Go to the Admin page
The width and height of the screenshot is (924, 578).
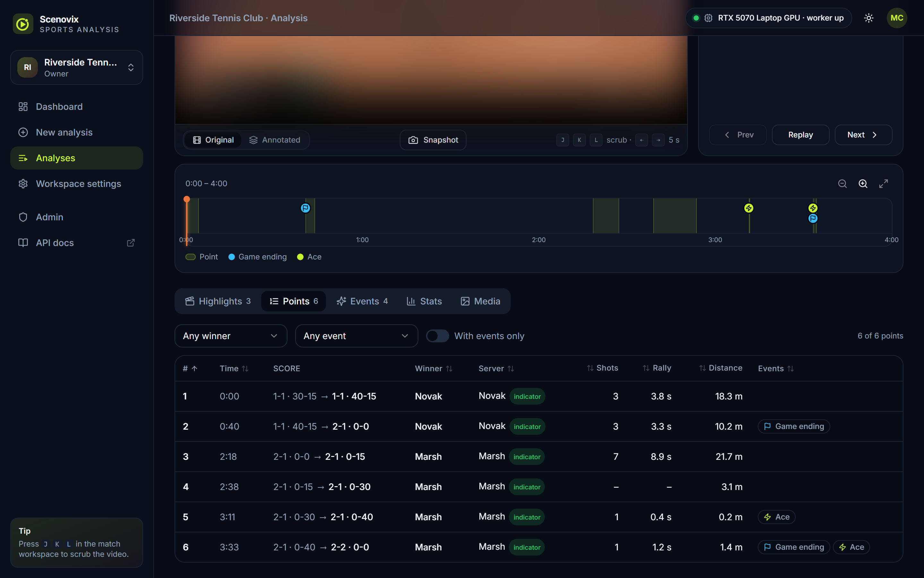click(76, 217)
